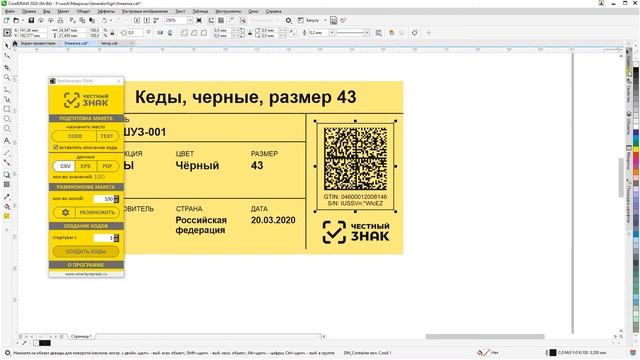Select the Transparency checker tool
The image size is (640, 360).
click(7, 184)
